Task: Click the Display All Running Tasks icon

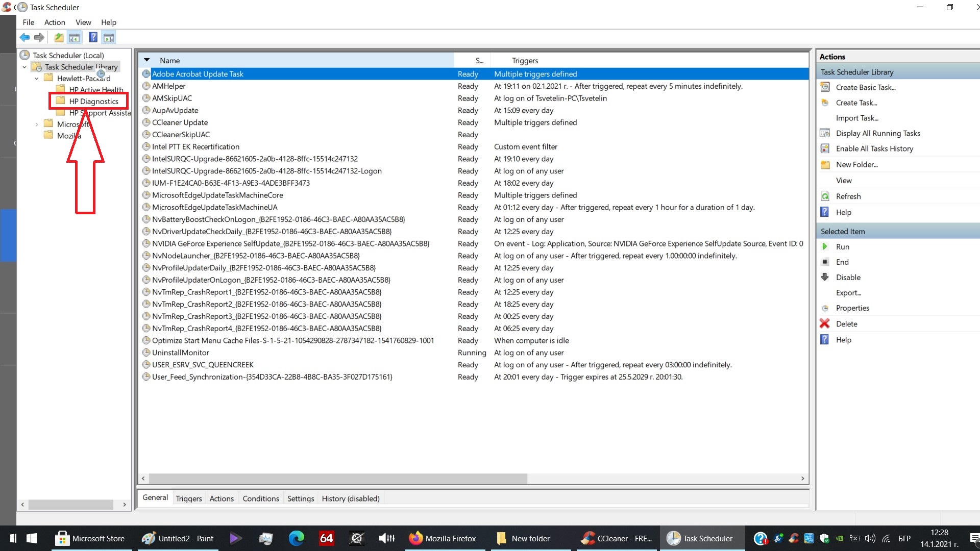Action: coord(825,133)
